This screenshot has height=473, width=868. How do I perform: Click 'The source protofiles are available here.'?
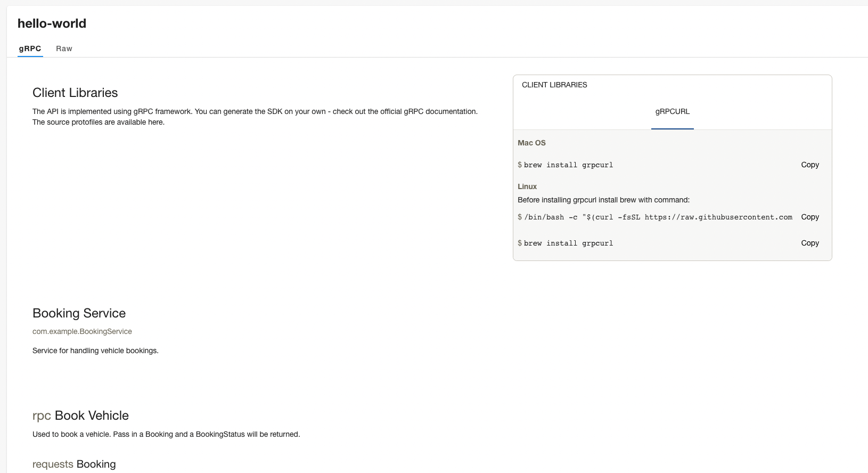(99, 122)
